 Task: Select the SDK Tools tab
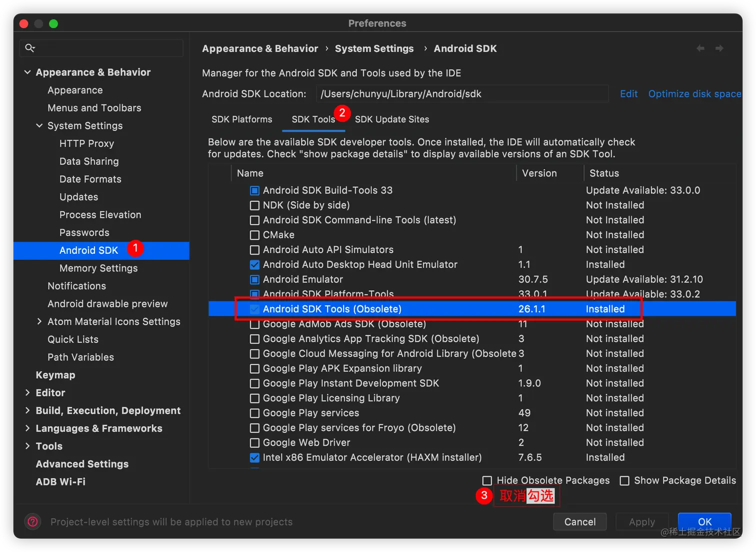click(313, 119)
